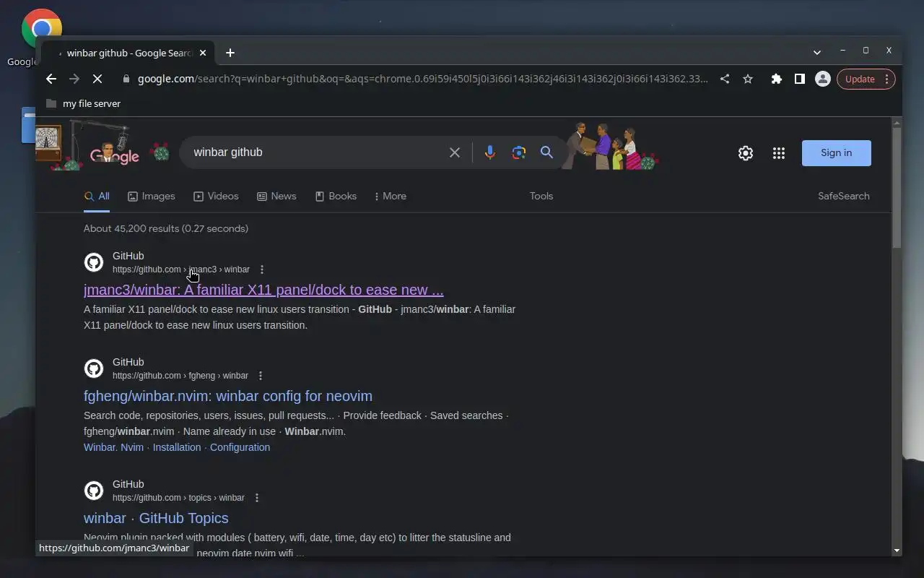The width and height of the screenshot is (924, 578).
Task: Open the fgheng/winbar.nvim result link
Action: pyautogui.click(x=228, y=396)
